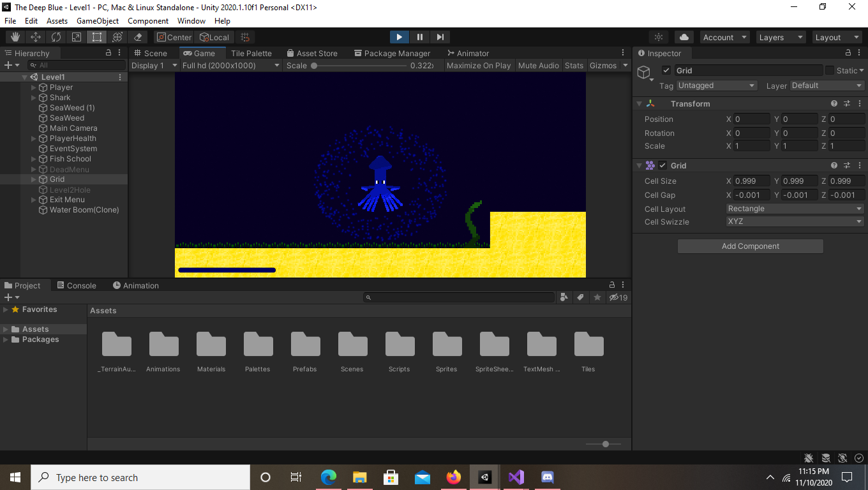Open Hierarchy panel options menu
The image size is (868, 490).
tap(119, 53)
